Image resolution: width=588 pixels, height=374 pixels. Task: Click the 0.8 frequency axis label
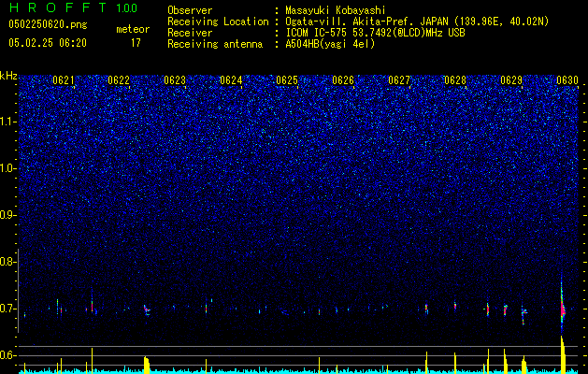pyautogui.click(x=7, y=262)
